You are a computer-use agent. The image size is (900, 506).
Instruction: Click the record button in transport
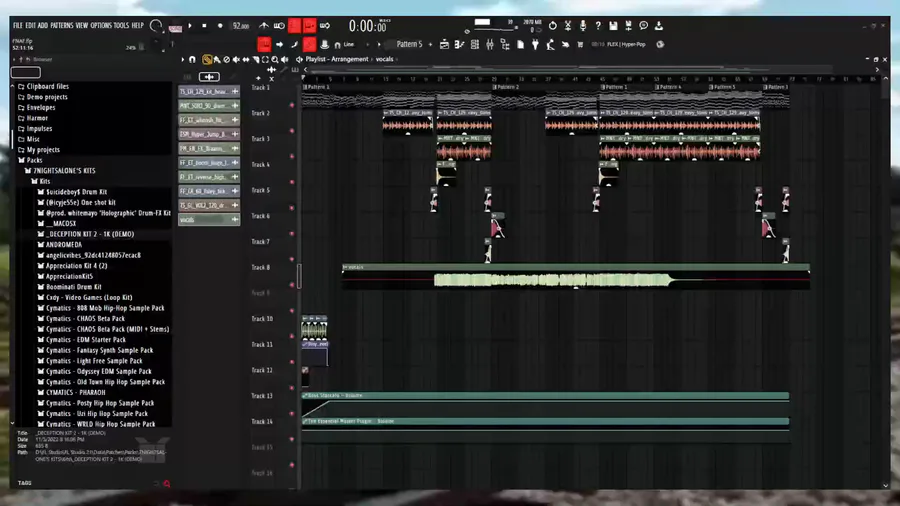point(220,26)
